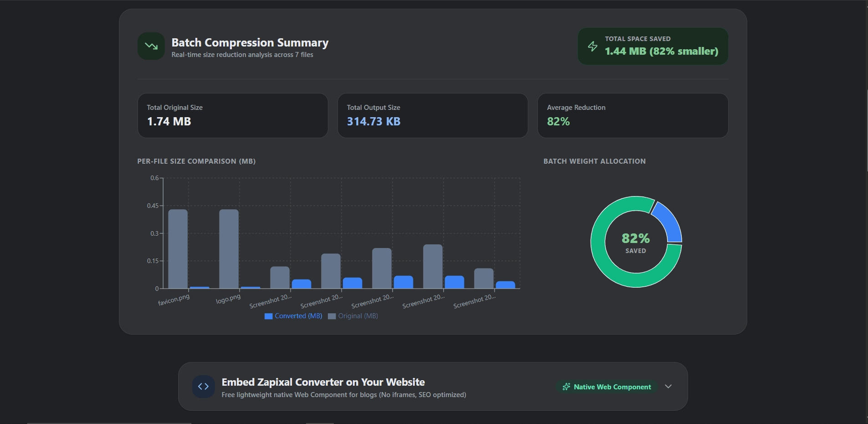The width and height of the screenshot is (868, 424).
Task: Click the sparkle icon in Native Web Component badge
Action: click(x=567, y=387)
